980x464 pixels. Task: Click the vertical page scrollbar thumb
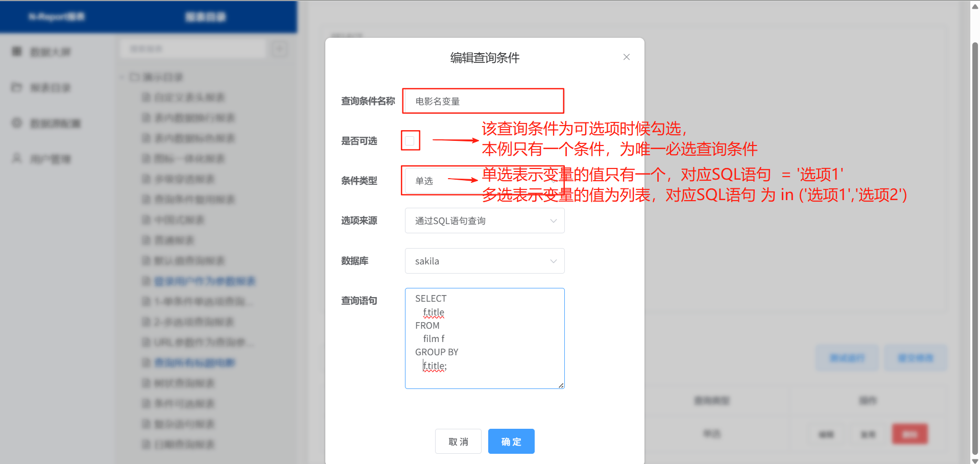(975, 245)
